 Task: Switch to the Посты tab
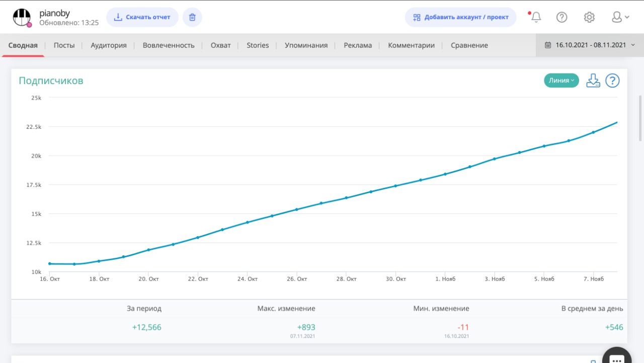pos(64,45)
